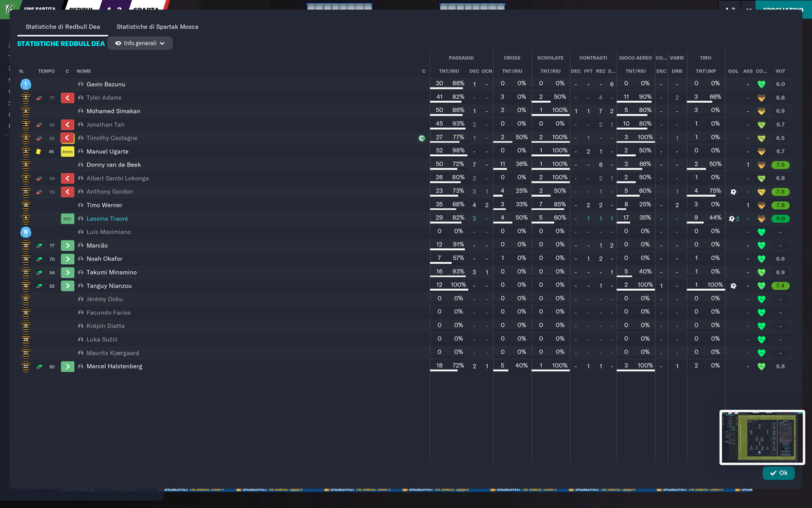Click Mohamed Simakan's orange condition heart
Image resolution: width=812 pixels, height=508 pixels.
click(761, 111)
